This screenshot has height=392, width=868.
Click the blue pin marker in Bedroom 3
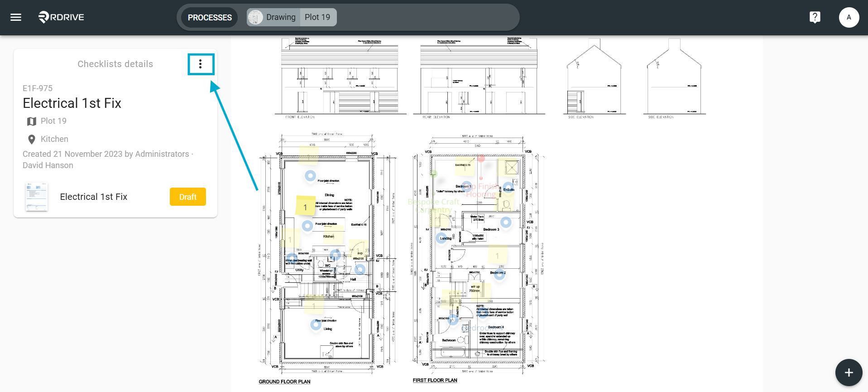pyautogui.click(x=506, y=222)
